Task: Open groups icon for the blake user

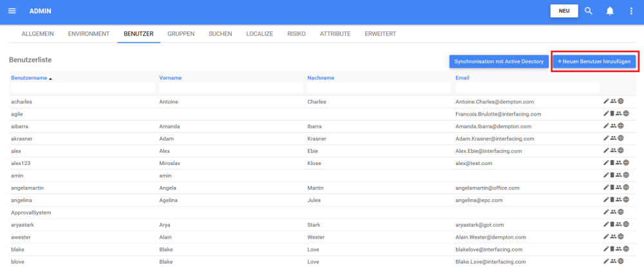Action: [x=619, y=249]
